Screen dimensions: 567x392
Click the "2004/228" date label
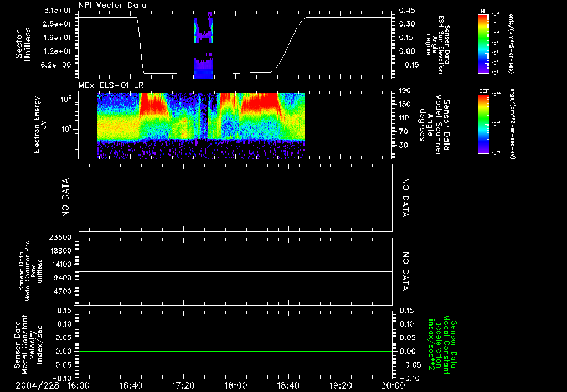coord(37,385)
